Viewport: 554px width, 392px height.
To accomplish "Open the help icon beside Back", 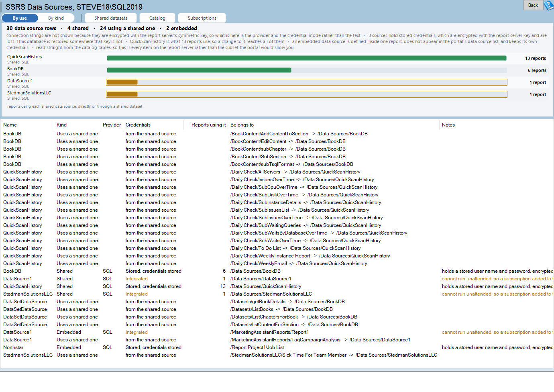I will point(549,6).
